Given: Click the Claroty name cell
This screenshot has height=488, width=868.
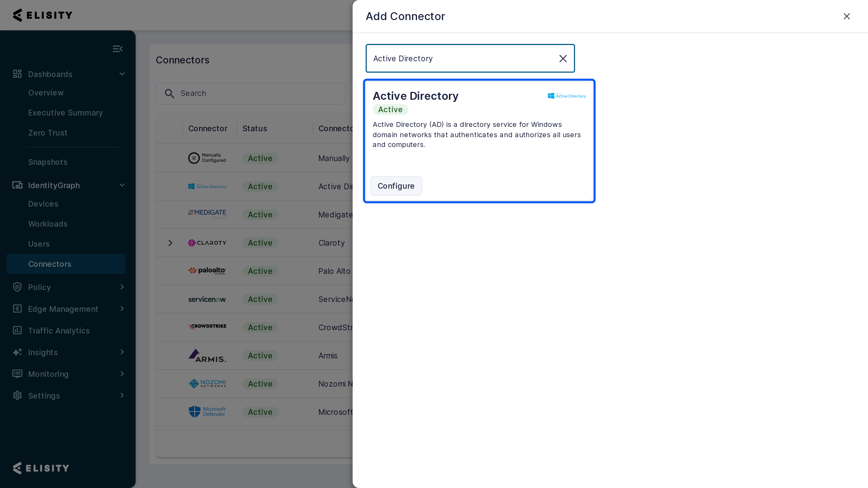Looking at the screenshot, I should [331, 243].
